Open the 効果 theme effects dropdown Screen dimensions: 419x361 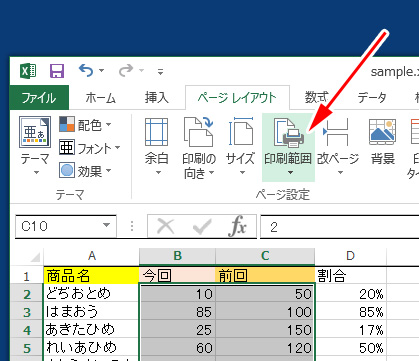tap(86, 171)
